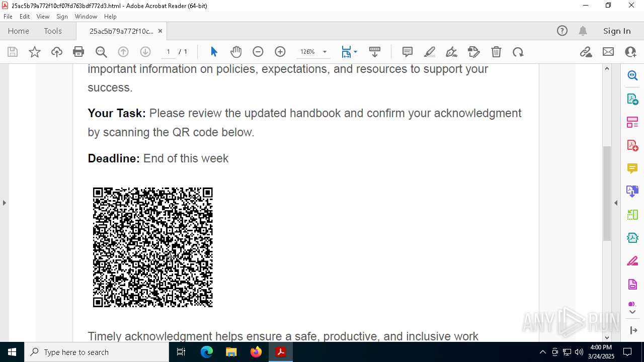Zoom out with minus icon
This screenshot has width=644, height=362.
tap(258, 52)
